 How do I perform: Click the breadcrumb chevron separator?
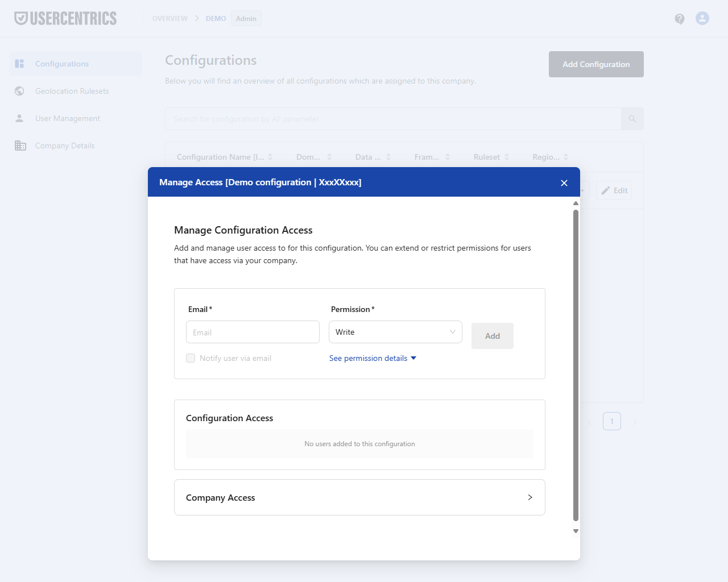tap(197, 18)
